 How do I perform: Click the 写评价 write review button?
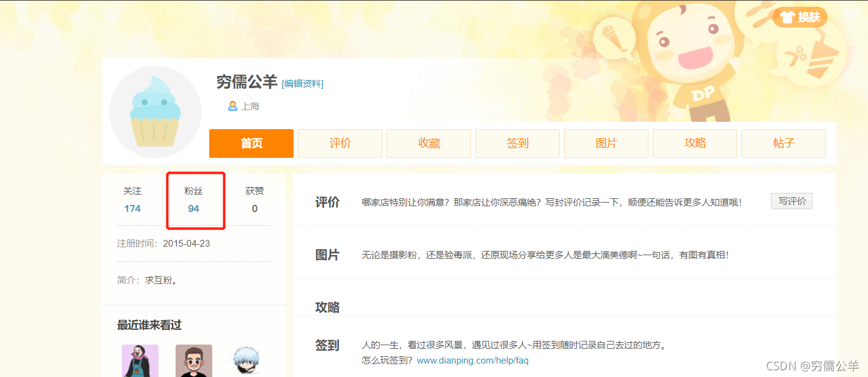pyautogui.click(x=792, y=201)
